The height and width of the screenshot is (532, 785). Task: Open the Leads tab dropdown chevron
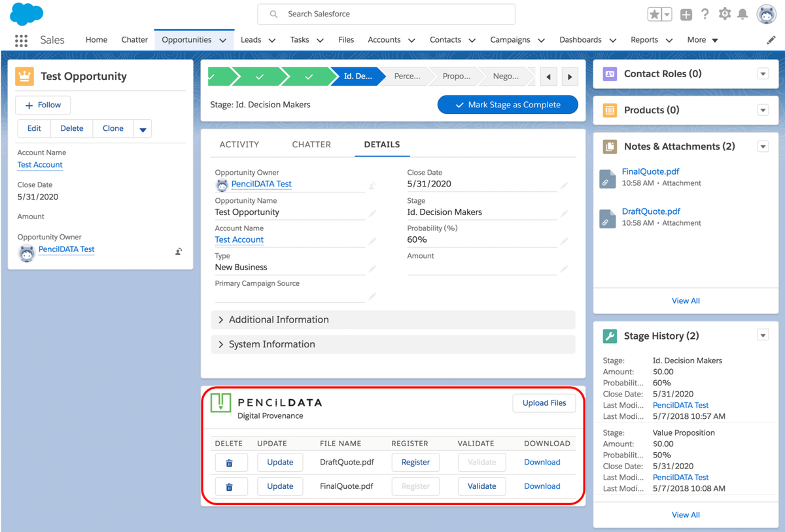coord(271,41)
